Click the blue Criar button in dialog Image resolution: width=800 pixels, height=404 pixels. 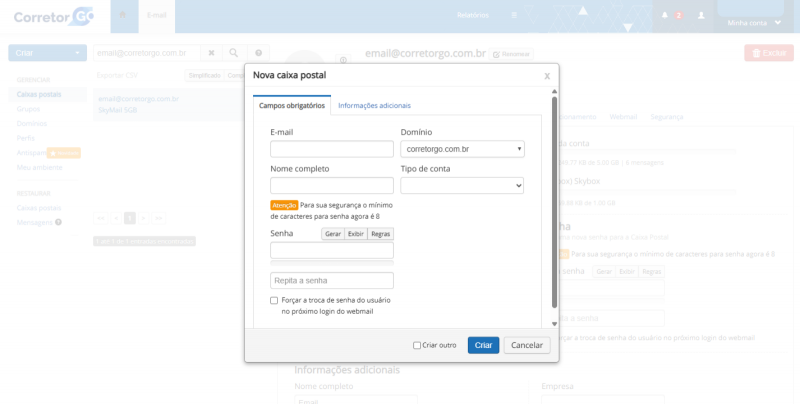click(x=483, y=345)
